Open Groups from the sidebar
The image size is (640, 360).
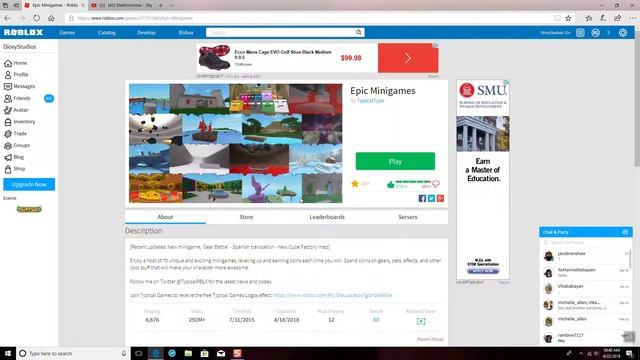coord(17,145)
